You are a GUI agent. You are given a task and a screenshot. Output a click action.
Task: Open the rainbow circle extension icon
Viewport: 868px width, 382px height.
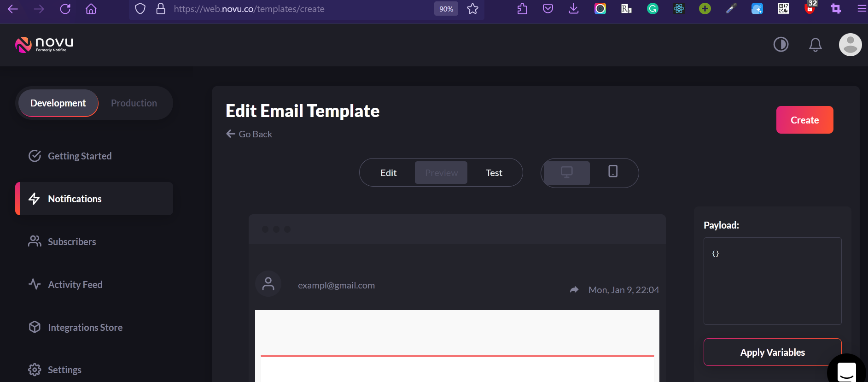tap(600, 9)
